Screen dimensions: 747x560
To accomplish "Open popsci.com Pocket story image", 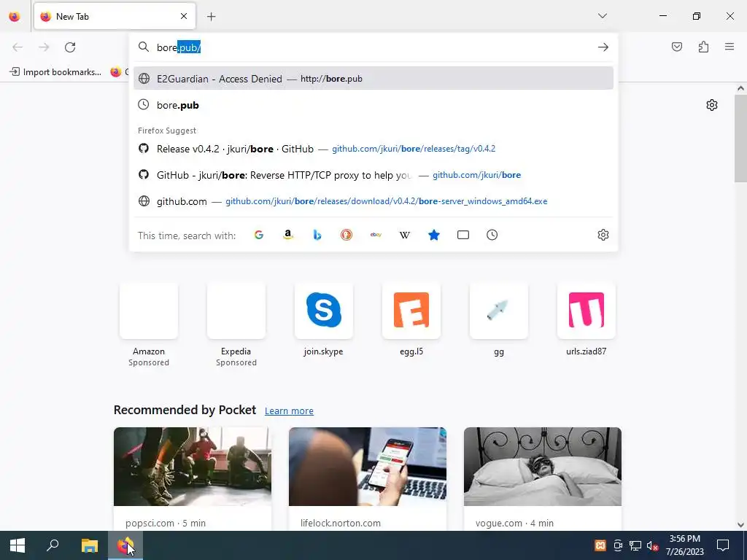I will click(x=193, y=467).
